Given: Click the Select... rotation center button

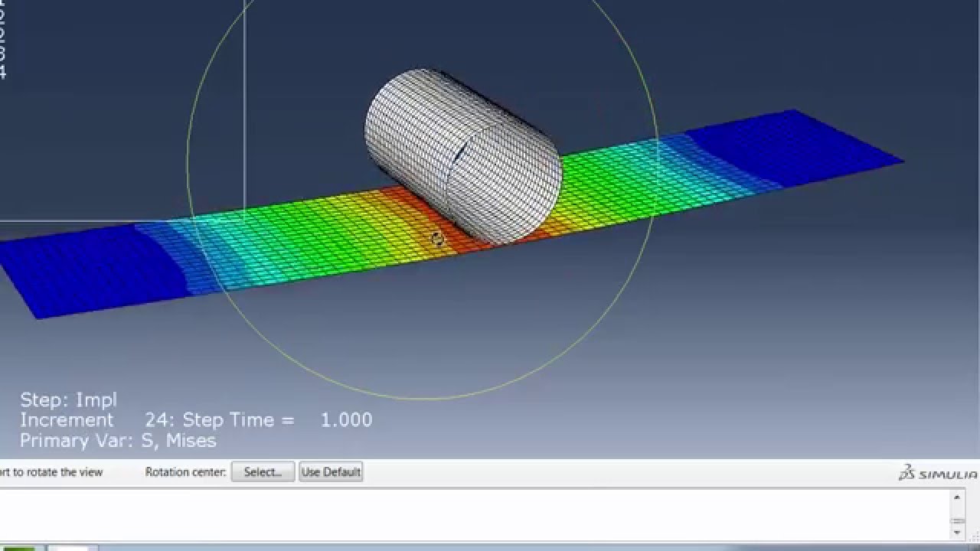Looking at the screenshot, I should [x=263, y=472].
